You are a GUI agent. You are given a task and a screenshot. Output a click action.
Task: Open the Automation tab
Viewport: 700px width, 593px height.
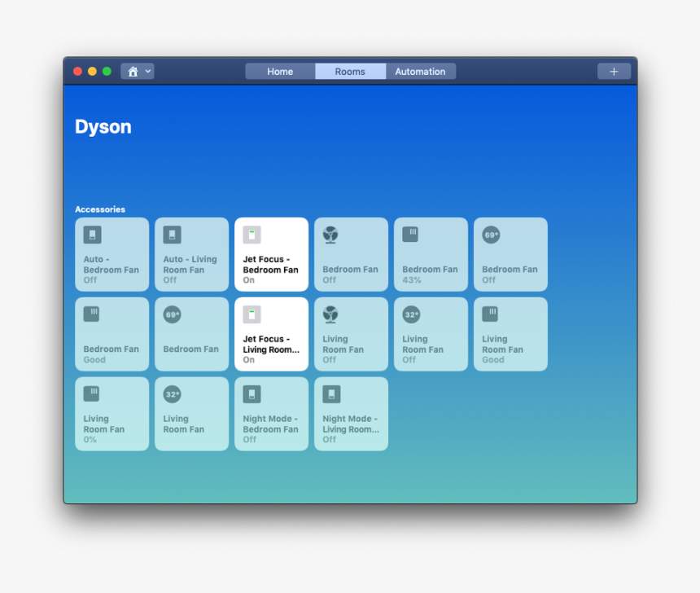[x=420, y=71]
